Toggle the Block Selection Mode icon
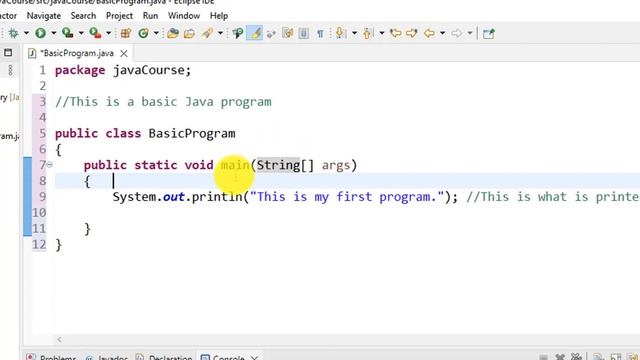Image resolution: width=640 pixels, height=360 pixels. coord(304,33)
